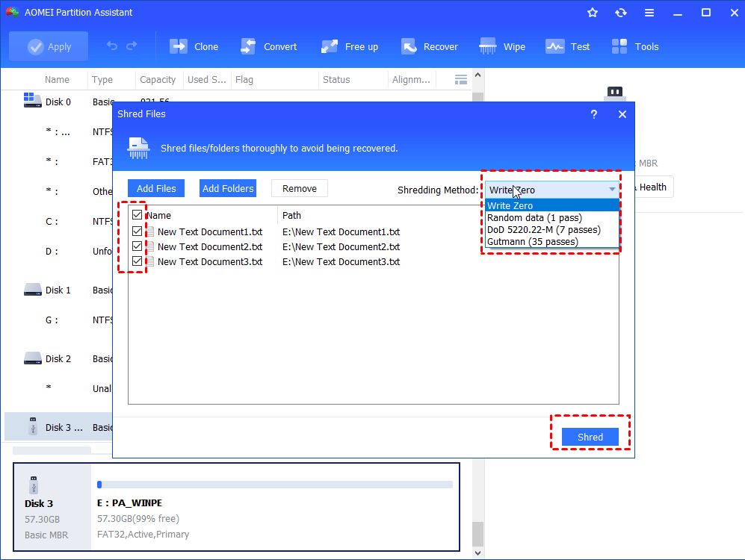
Task: Click the Add Folders button
Action: click(228, 188)
